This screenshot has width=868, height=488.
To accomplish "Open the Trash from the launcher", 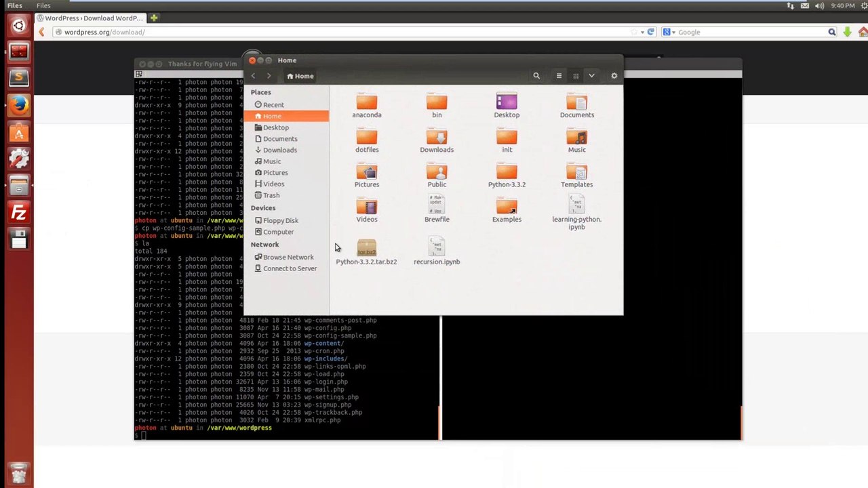I will coord(18,473).
